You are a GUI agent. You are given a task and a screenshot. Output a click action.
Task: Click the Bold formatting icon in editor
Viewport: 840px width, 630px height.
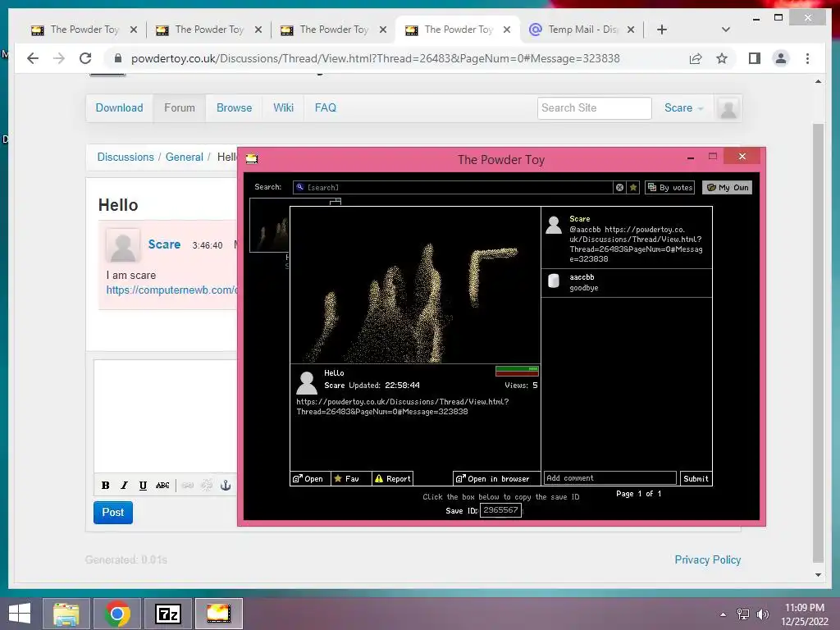106,486
